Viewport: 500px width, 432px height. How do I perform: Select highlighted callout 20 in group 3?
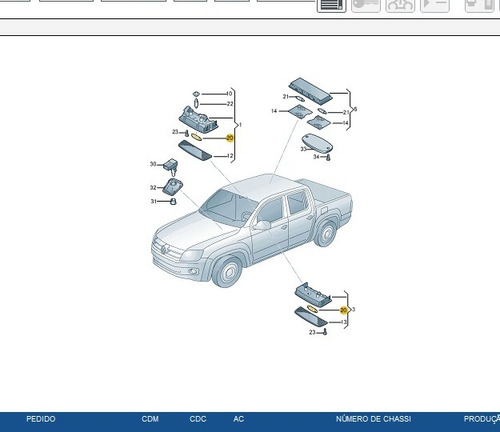click(x=343, y=310)
